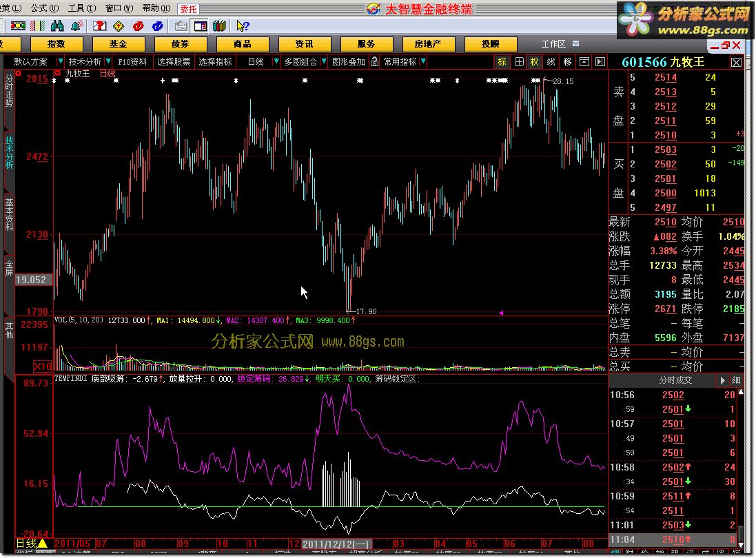The height and width of the screenshot is (558, 756).
Task: Click the 委托 button in menu bar
Action: coord(189,9)
